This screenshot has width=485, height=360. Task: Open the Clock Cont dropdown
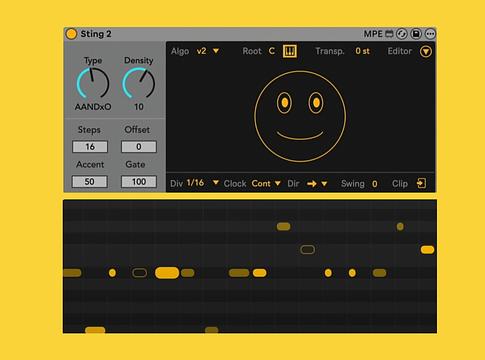[266, 183]
